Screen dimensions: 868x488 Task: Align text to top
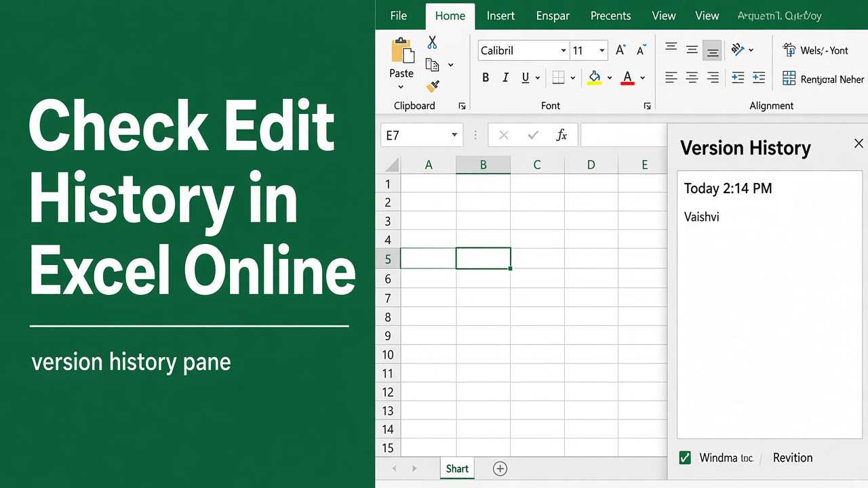pos(671,48)
